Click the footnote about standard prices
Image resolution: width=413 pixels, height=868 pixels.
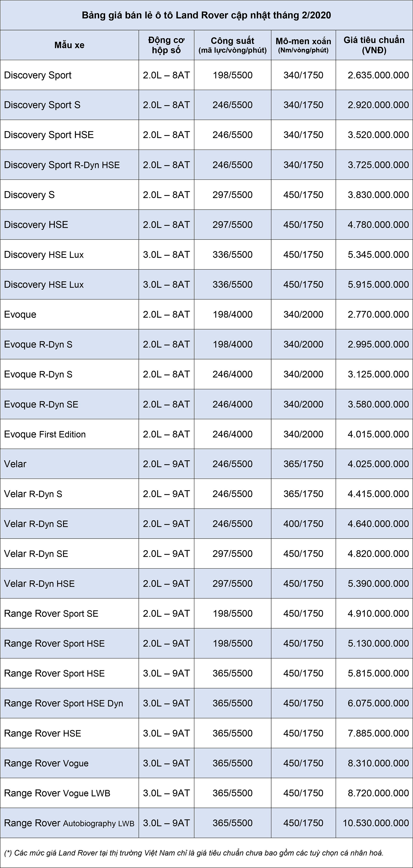pyautogui.click(x=194, y=853)
